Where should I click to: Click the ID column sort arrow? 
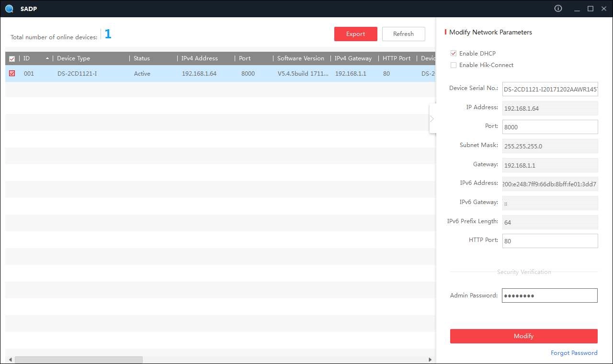click(47, 58)
